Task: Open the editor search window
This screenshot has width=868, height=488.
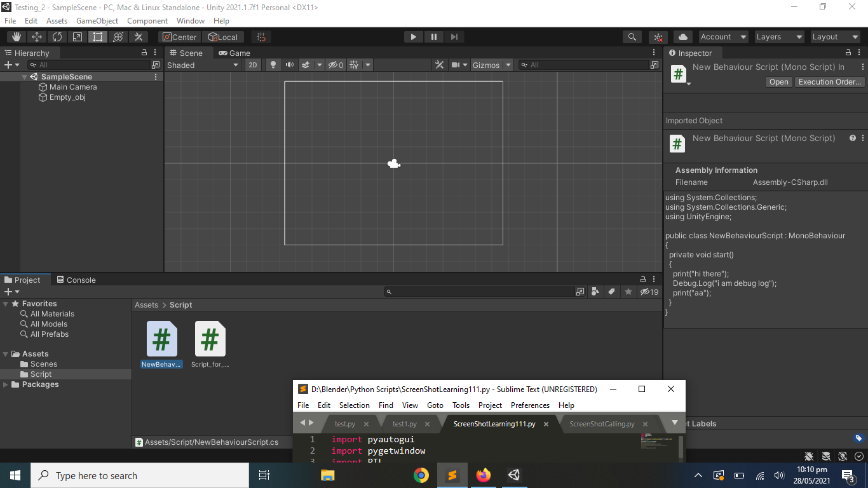Action: [x=632, y=36]
